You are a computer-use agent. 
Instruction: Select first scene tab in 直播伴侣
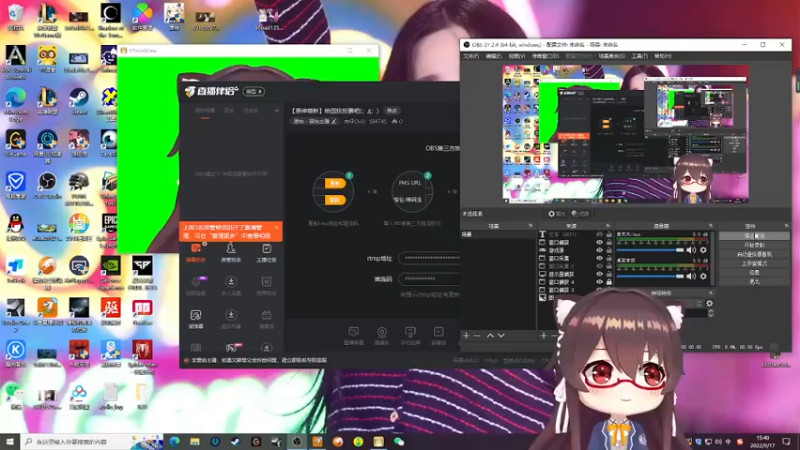click(205, 111)
